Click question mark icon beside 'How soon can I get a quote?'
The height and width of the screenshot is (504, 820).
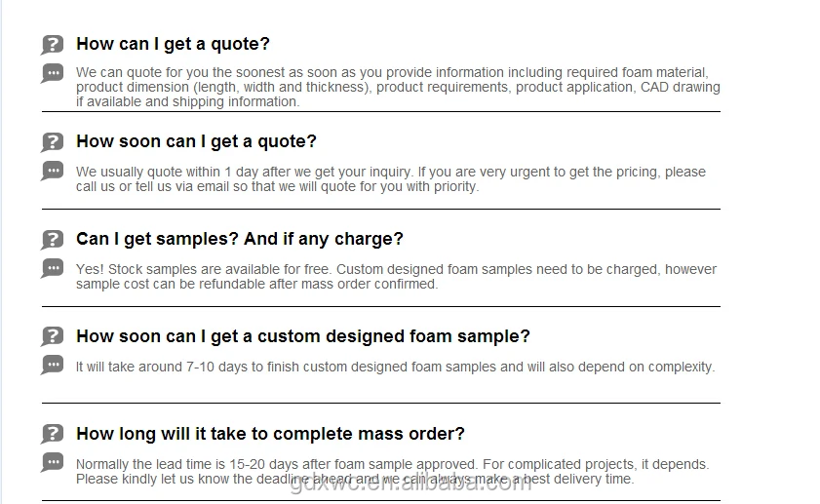coord(53,142)
